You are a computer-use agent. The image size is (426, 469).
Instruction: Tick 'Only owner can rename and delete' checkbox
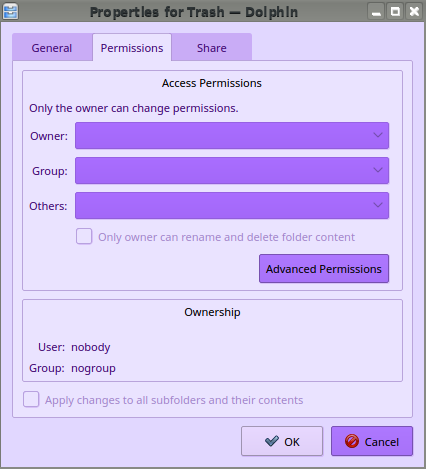coord(84,236)
